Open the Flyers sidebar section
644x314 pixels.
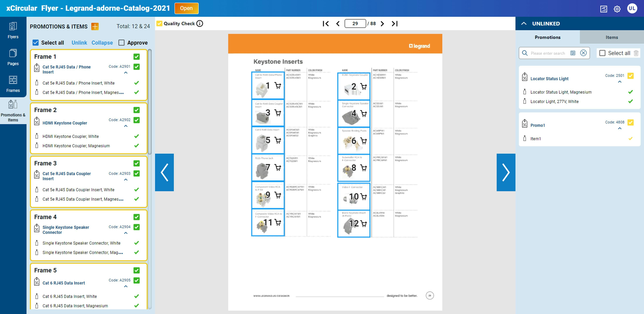(13, 30)
